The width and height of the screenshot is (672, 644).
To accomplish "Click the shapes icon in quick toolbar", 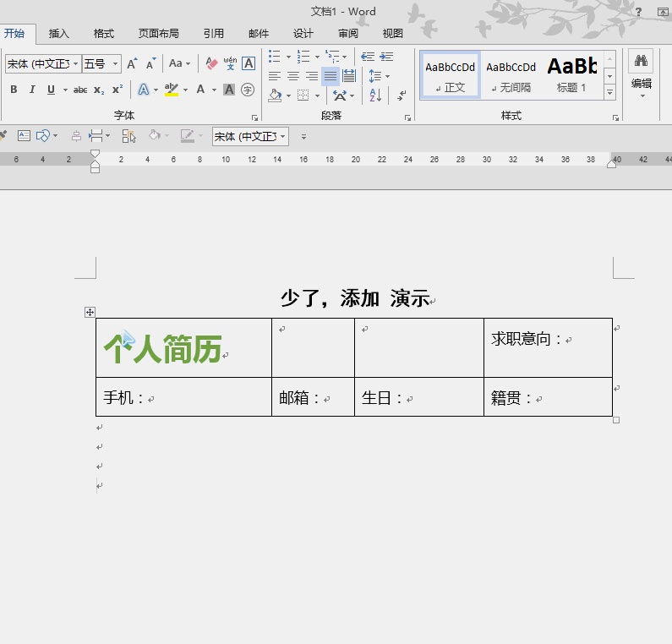I will [43, 136].
